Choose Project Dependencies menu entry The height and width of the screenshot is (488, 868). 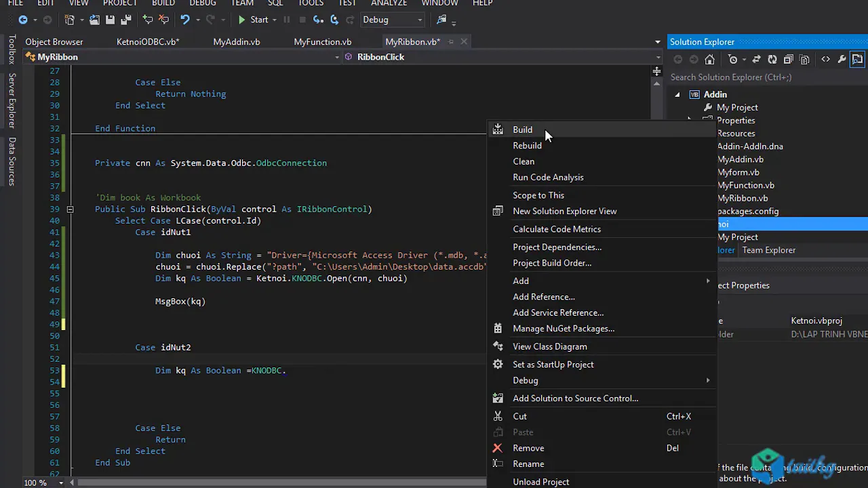tap(602, 247)
